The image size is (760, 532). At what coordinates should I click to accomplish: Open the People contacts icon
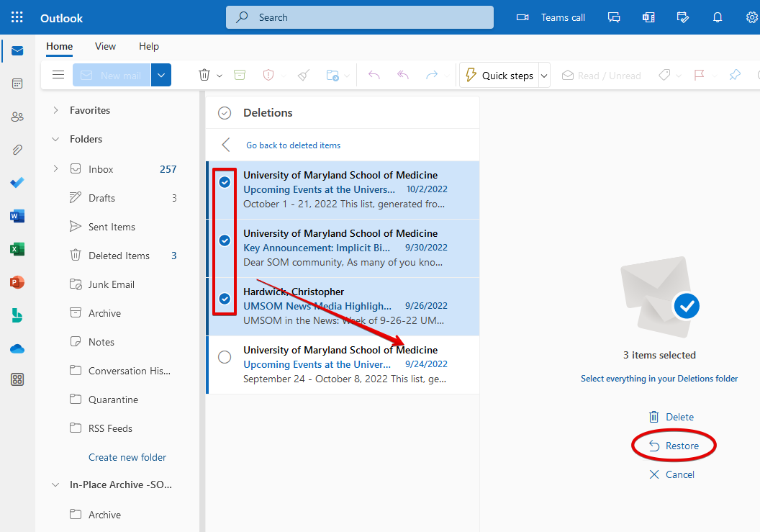tap(17, 117)
